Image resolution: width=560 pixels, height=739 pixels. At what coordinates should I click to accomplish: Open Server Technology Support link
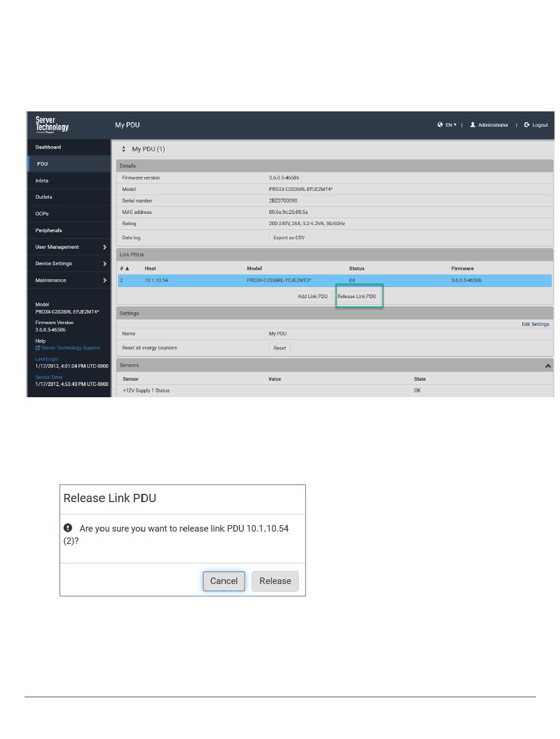pos(71,348)
